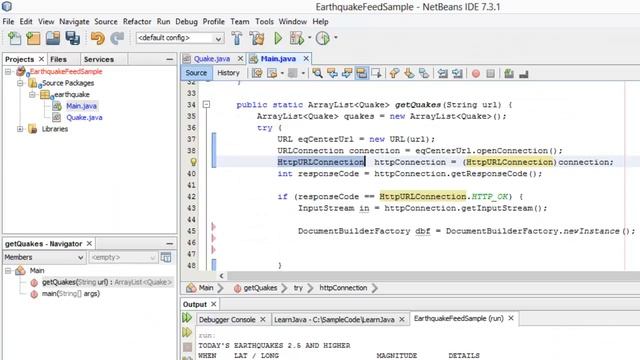Switch to the Quake.java editor tab
Viewport: 640px width, 360px height.
(x=212, y=59)
